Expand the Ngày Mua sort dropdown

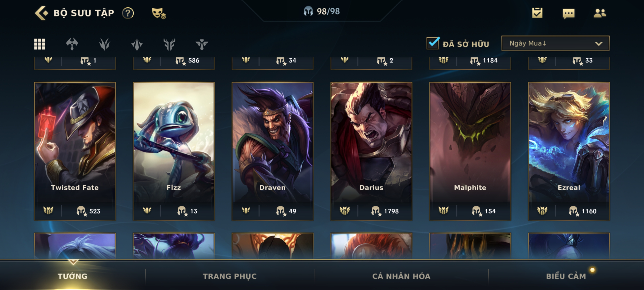coord(555,43)
